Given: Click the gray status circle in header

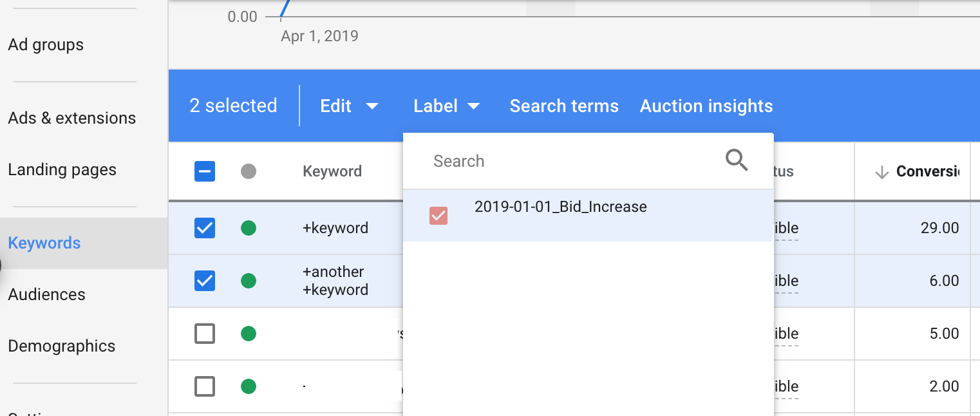Looking at the screenshot, I should click(249, 171).
